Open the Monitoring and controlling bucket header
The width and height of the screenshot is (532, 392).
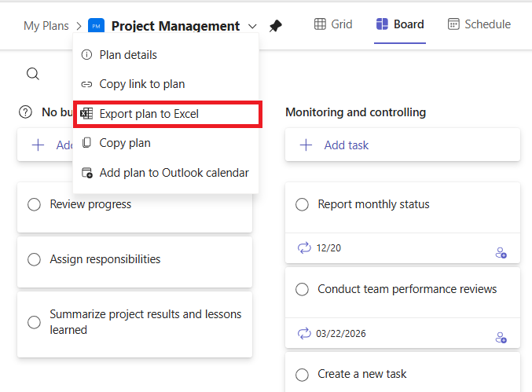coord(355,112)
